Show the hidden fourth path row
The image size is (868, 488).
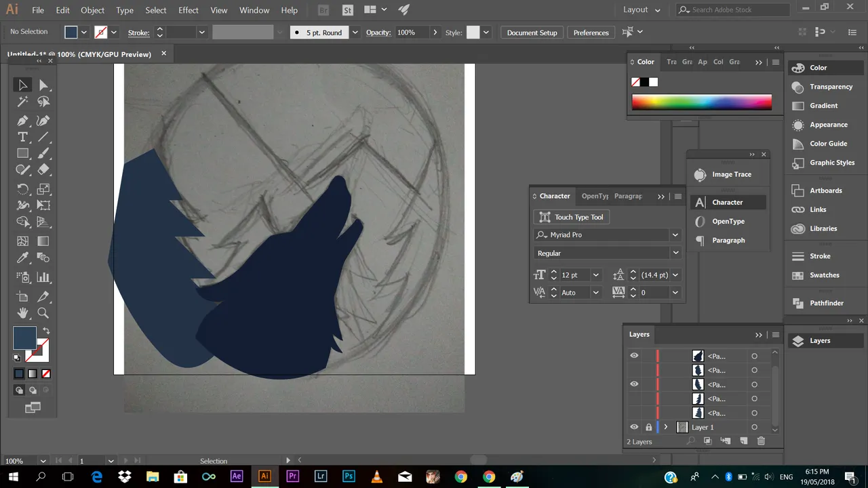click(x=634, y=399)
